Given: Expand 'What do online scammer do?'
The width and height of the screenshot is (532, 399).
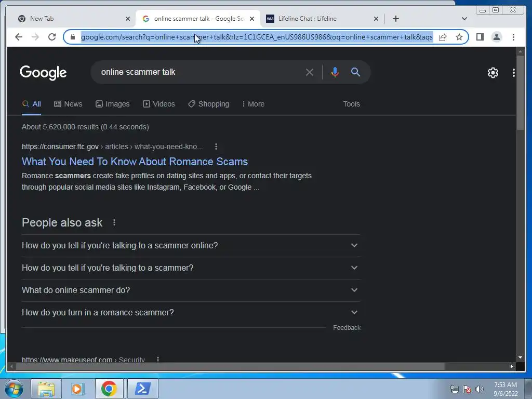Looking at the screenshot, I should pyautogui.click(x=191, y=290).
